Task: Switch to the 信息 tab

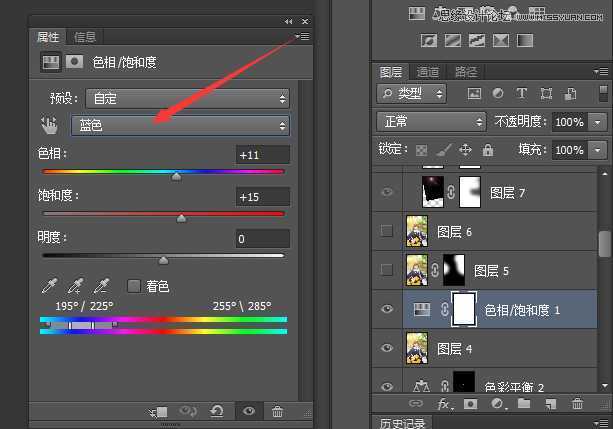Action: tap(84, 37)
